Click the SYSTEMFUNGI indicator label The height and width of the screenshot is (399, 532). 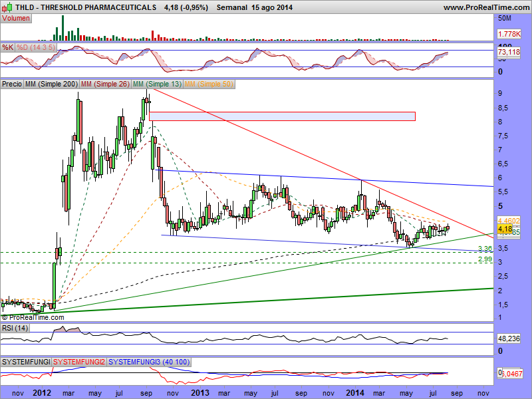pyautogui.click(x=26, y=362)
